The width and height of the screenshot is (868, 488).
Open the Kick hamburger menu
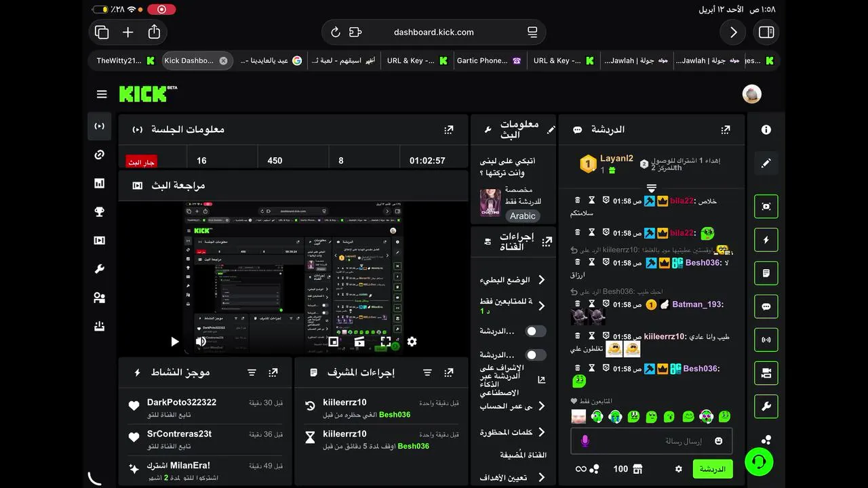[x=102, y=94]
